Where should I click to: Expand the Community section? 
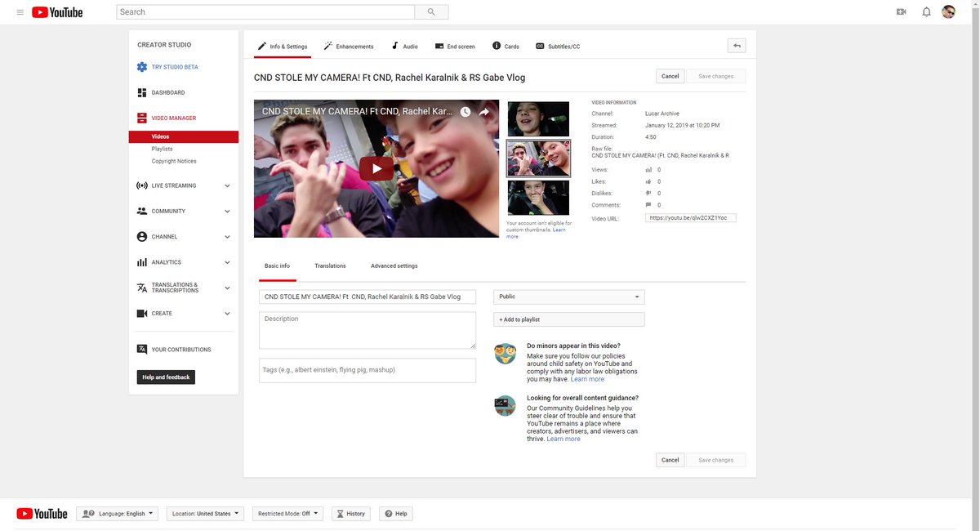point(227,211)
